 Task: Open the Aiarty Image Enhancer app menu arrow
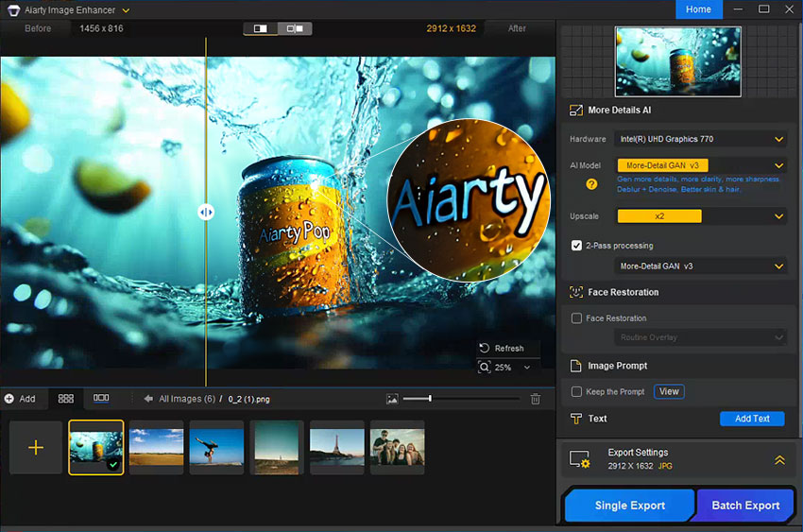126,10
